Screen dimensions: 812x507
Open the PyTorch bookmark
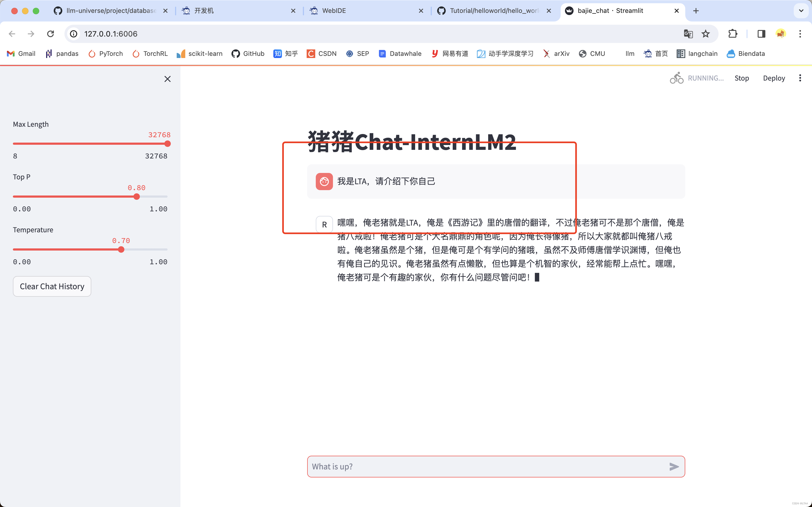click(105, 54)
